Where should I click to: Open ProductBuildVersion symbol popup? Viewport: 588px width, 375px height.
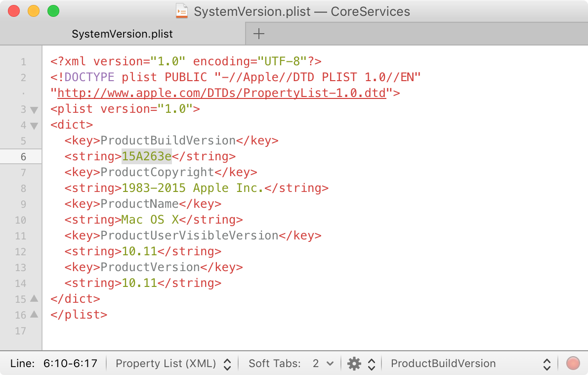[x=470, y=363]
